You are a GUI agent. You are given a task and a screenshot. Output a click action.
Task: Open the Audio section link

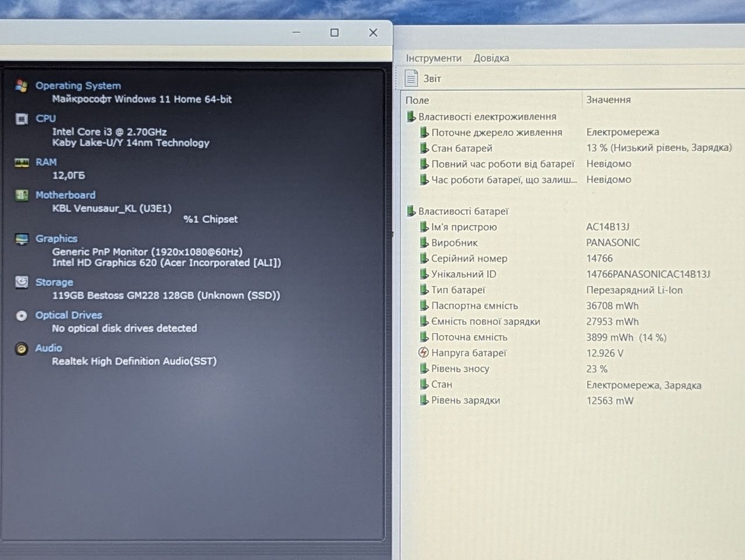(48, 348)
